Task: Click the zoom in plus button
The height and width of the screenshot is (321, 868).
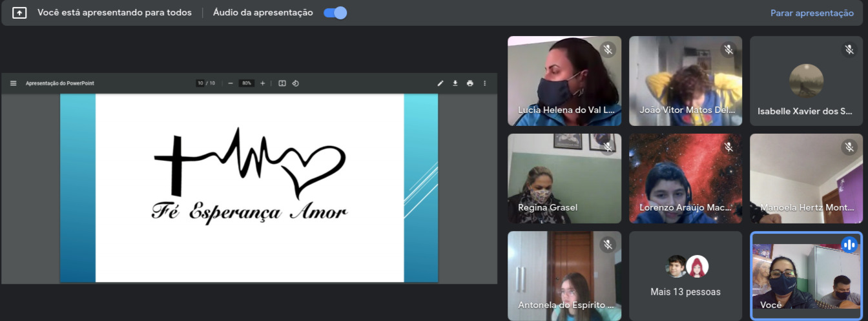Action: pyautogui.click(x=262, y=83)
